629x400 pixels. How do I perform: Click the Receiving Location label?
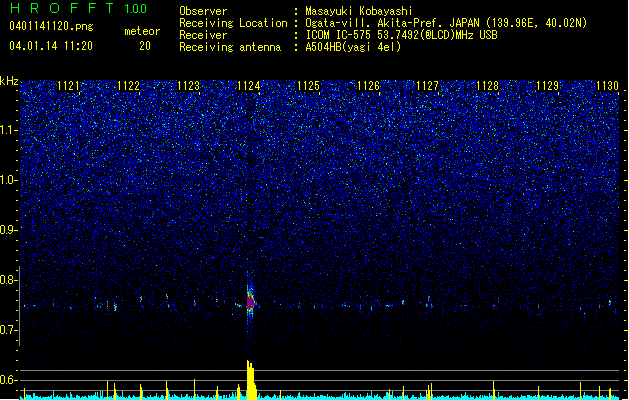pos(233,23)
